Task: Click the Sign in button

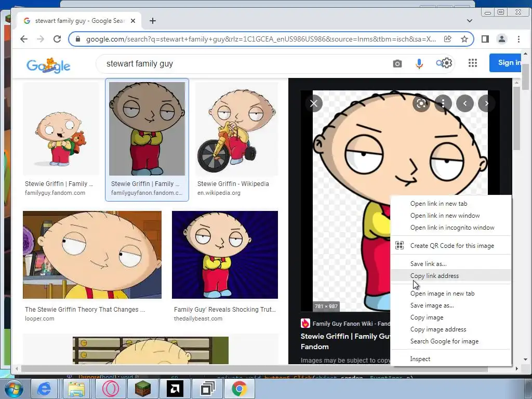Action: pyautogui.click(x=506, y=63)
